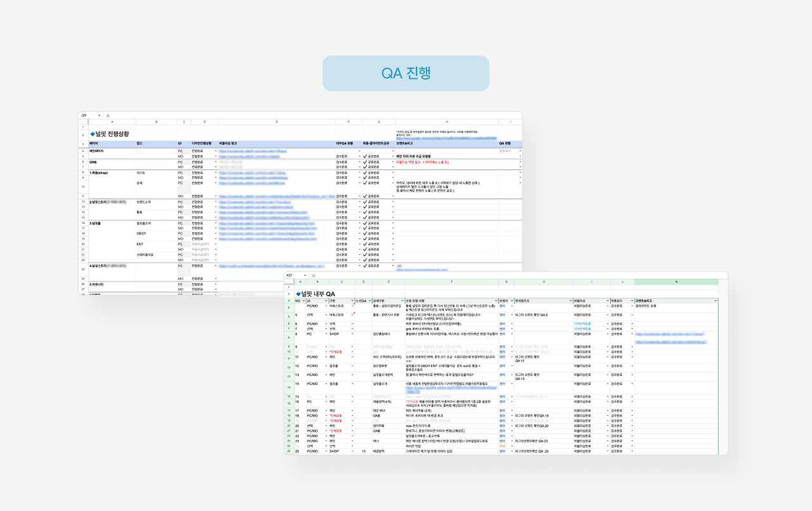Select column F header in 내부 QA sheet
This screenshot has width=812, height=511.
[x=452, y=281]
